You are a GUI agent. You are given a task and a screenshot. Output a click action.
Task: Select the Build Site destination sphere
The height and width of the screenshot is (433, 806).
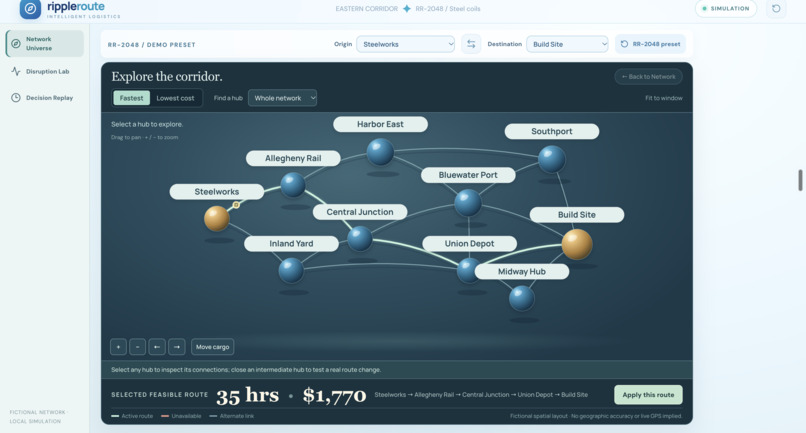coord(577,244)
